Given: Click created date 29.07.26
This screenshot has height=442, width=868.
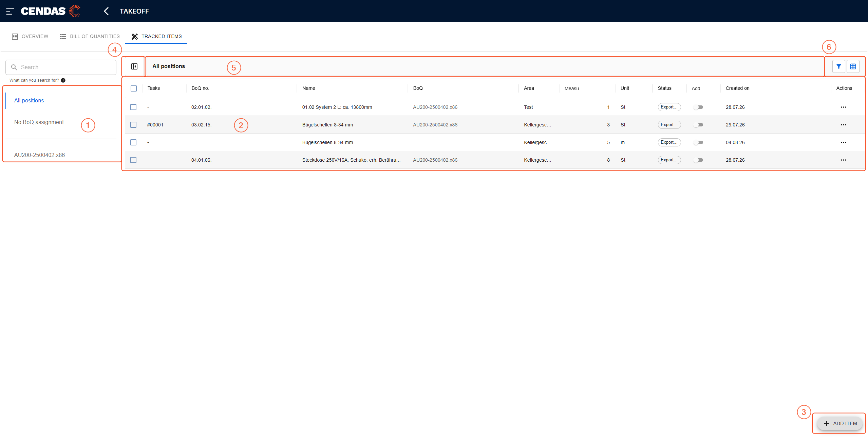Looking at the screenshot, I should 735,125.
